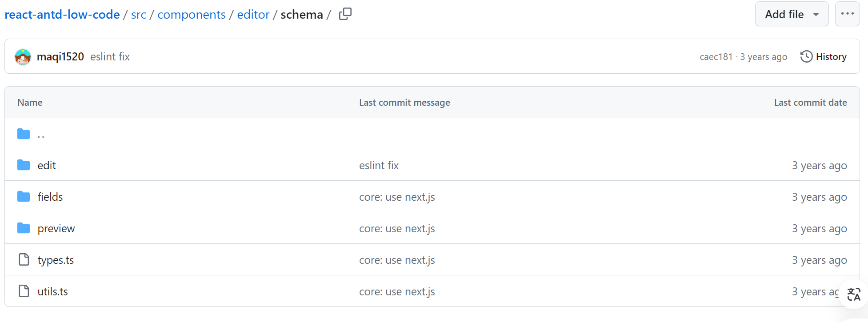This screenshot has height=322, width=868.
Task: Click the fields folder icon
Action: [x=24, y=197]
